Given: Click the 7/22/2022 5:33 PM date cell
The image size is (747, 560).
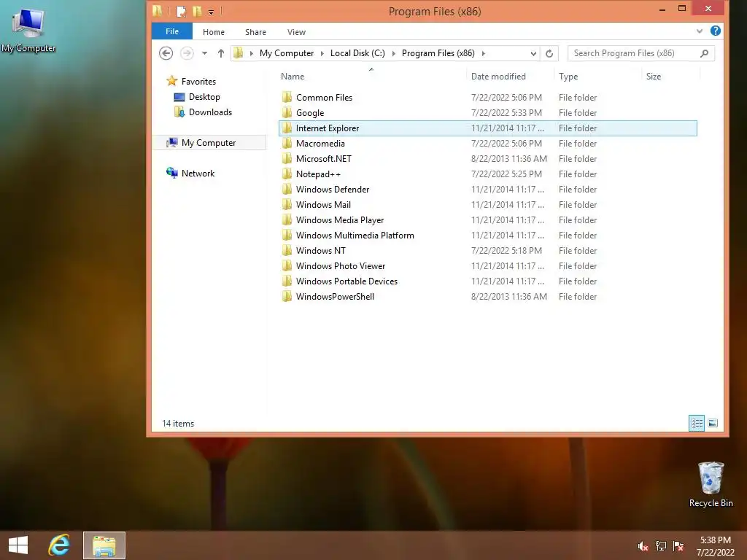Looking at the screenshot, I should point(506,113).
